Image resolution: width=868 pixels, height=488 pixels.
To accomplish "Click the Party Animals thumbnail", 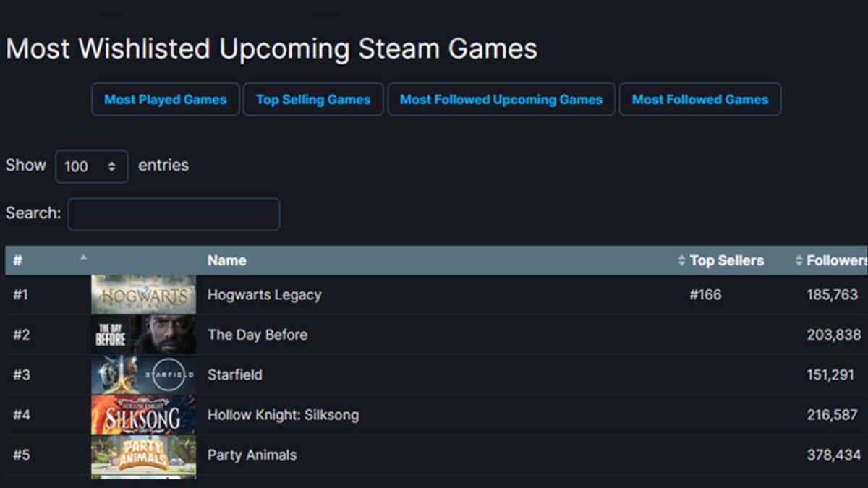I will [x=142, y=455].
